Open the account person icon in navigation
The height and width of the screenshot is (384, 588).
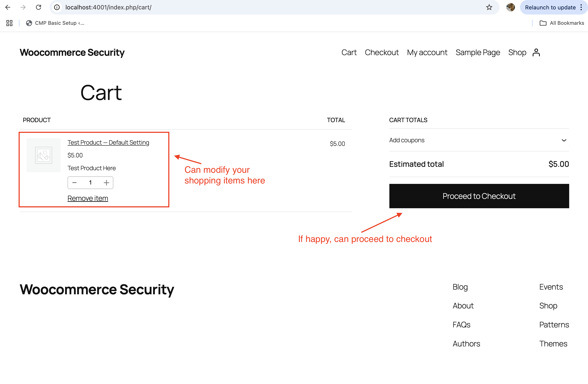pyautogui.click(x=536, y=52)
